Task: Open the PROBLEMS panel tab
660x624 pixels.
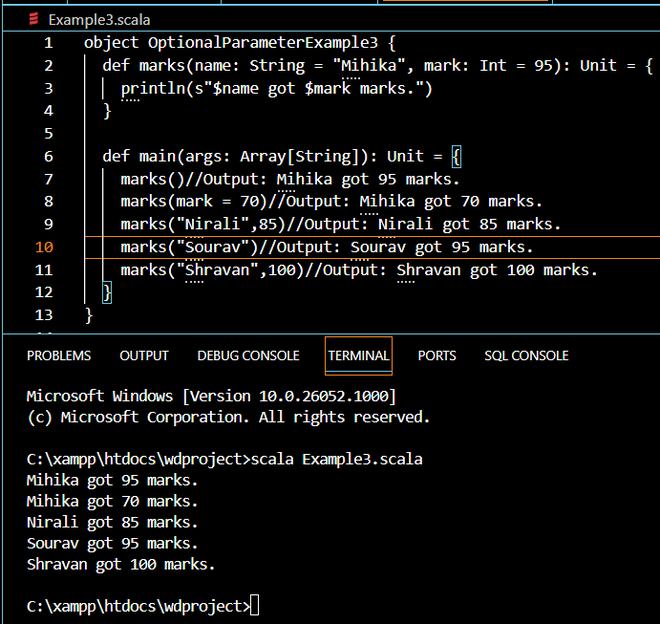Action: click(x=59, y=356)
